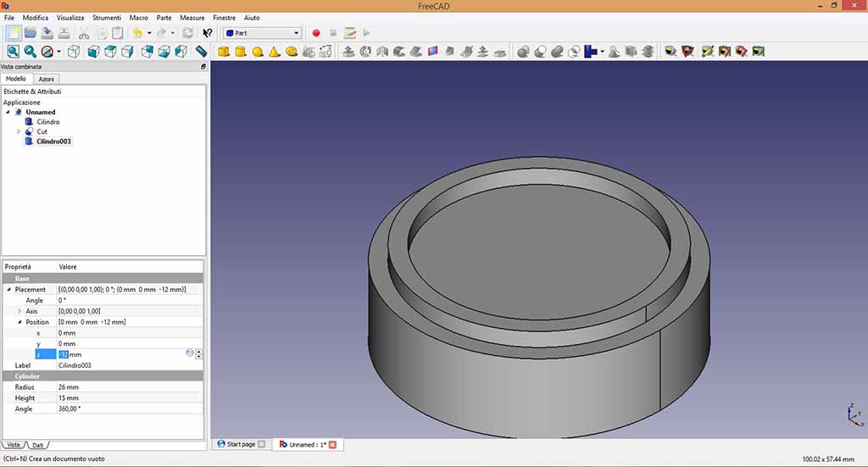
Task: Fit selection in view
Action: (x=31, y=52)
